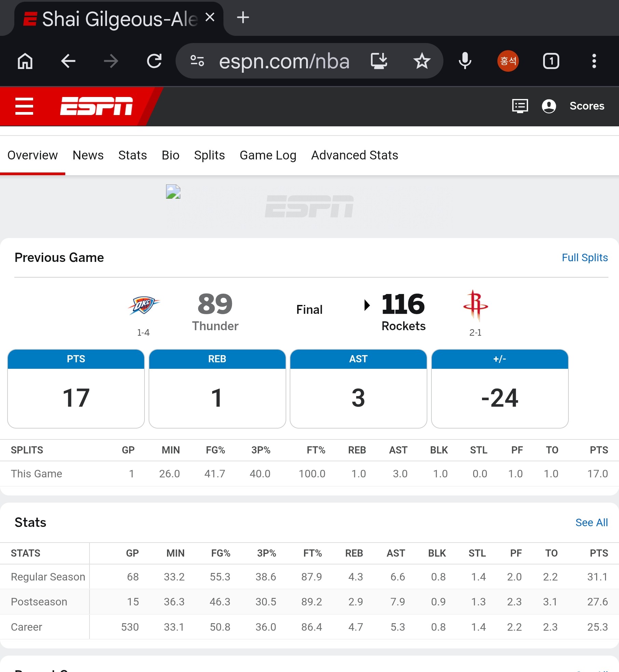
Task: Tap the forward arrow in the browser toolbar
Action: pos(111,61)
